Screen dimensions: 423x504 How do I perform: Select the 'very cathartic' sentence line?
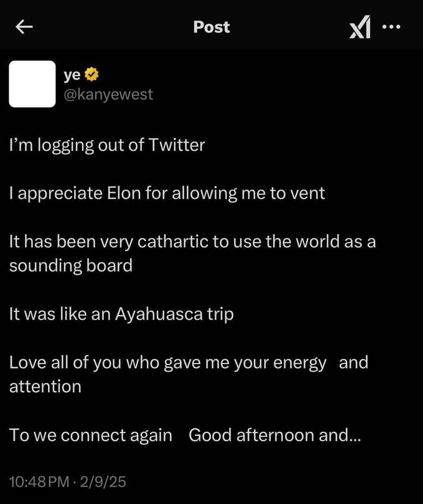tap(192, 241)
